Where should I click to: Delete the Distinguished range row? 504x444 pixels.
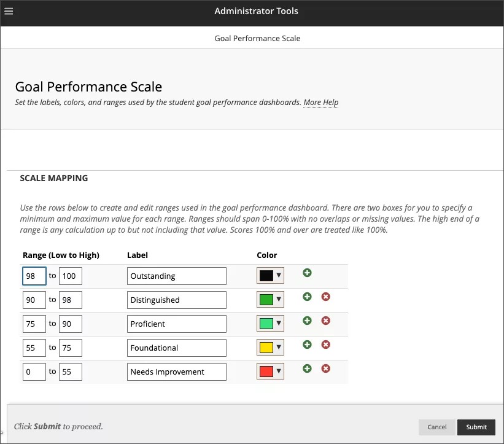pos(326,297)
